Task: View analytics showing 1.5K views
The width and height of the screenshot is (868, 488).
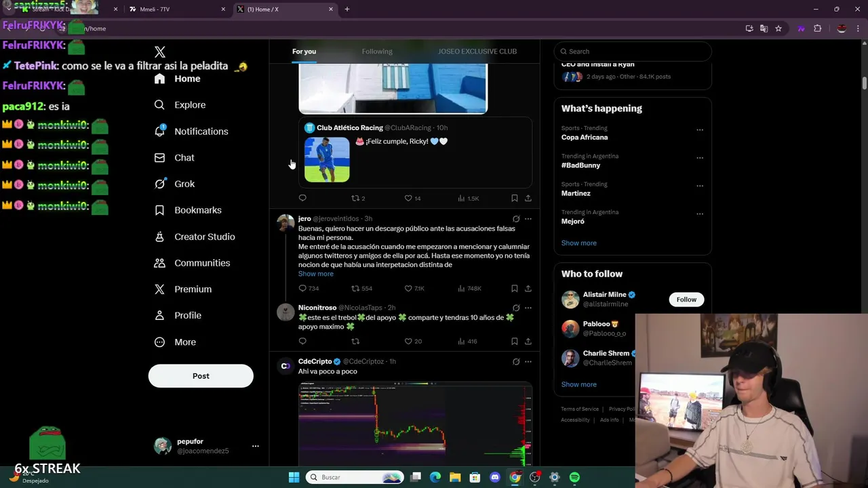Action: tap(468, 198)
